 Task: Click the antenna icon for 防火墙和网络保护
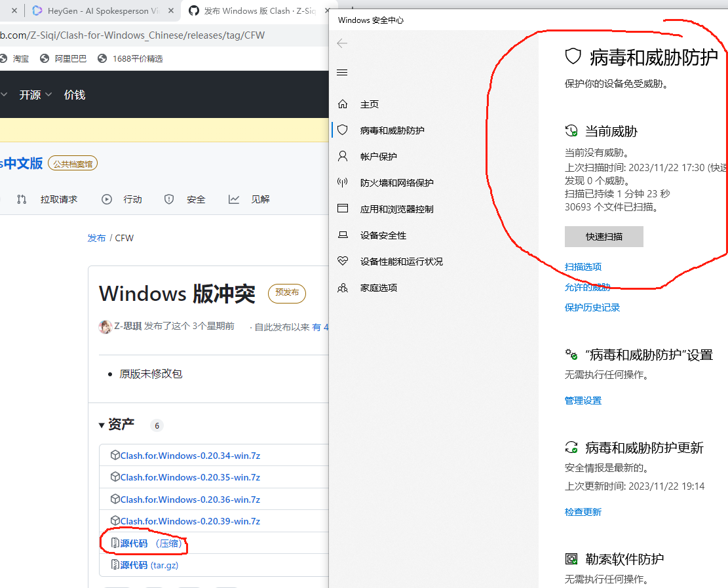343,182
